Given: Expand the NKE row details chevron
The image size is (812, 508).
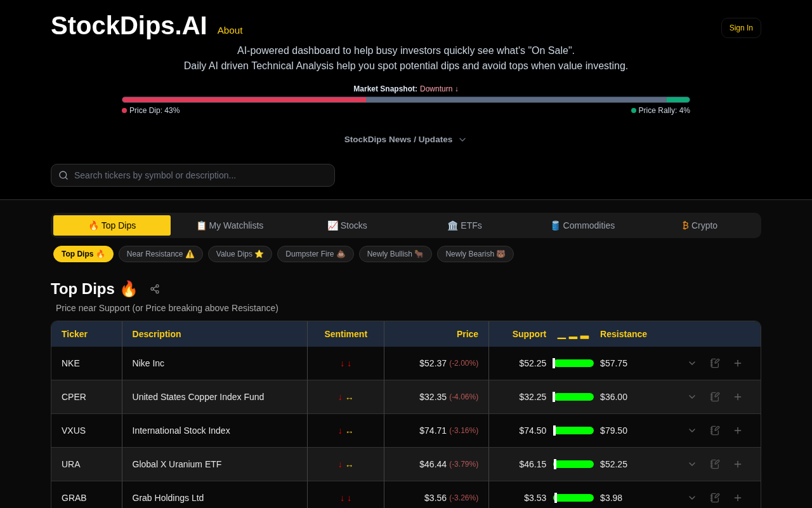Looking at the screenshot, I should (692, 363).
